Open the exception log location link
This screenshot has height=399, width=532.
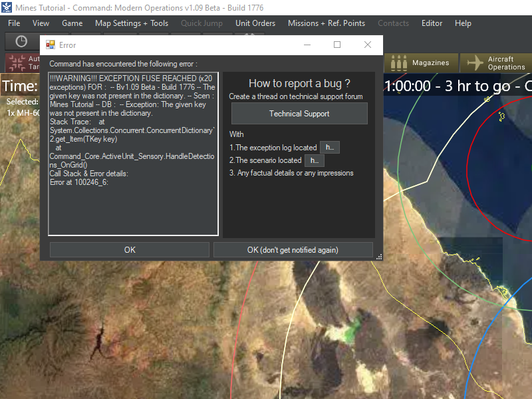point(330,147)
